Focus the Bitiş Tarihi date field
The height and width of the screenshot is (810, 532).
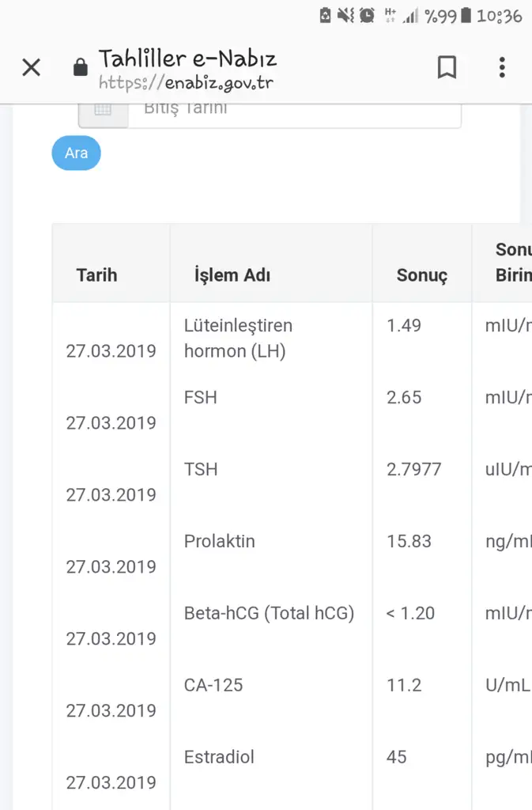click(x=294, y=109)
